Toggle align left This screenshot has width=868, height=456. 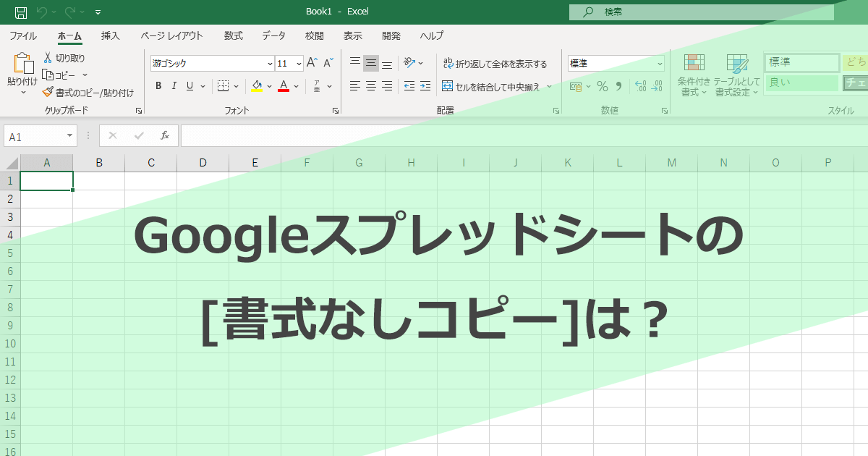(354, 86)
